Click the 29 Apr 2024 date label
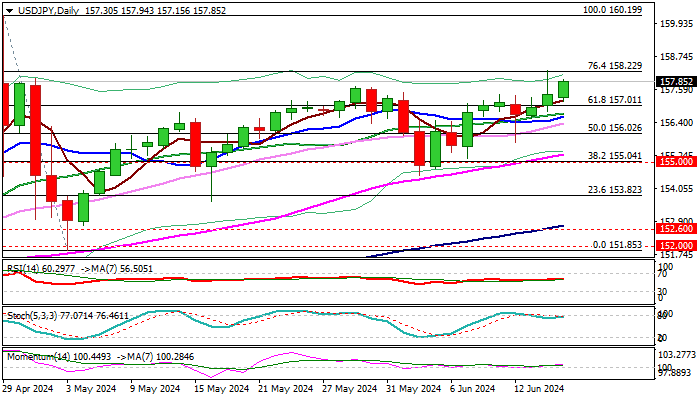Viewport: 700px width, 400px height. tap(28, 388)
